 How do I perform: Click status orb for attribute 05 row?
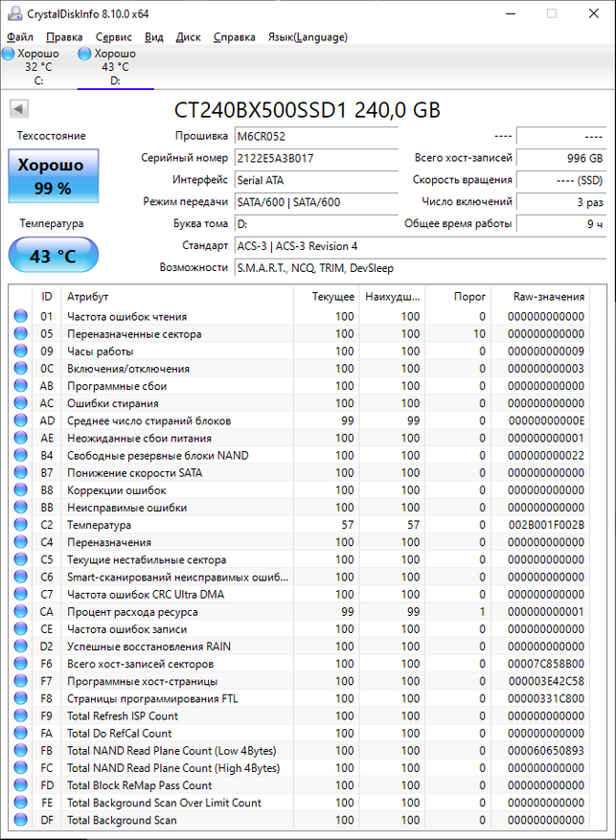coord(21,333)
